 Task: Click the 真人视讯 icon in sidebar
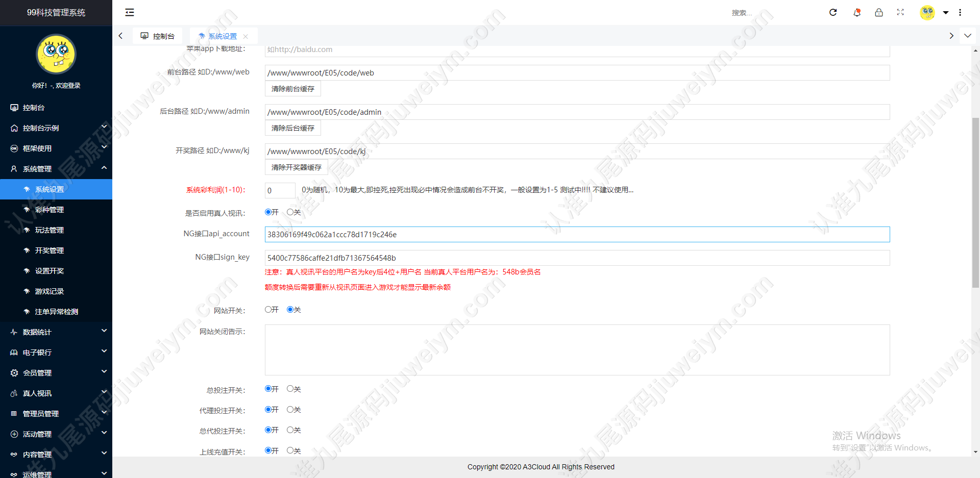(14, 393)
